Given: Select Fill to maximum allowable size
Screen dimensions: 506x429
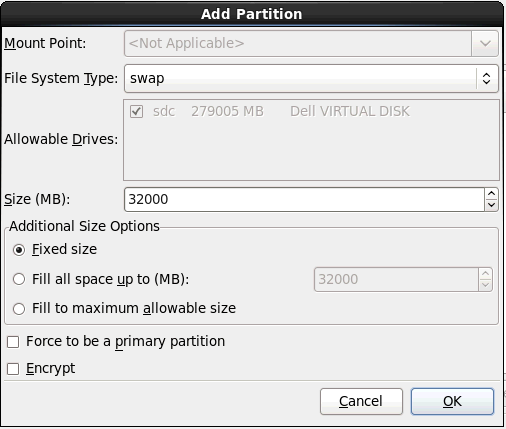Looking at the screenshot, I should tap(19, 308).
